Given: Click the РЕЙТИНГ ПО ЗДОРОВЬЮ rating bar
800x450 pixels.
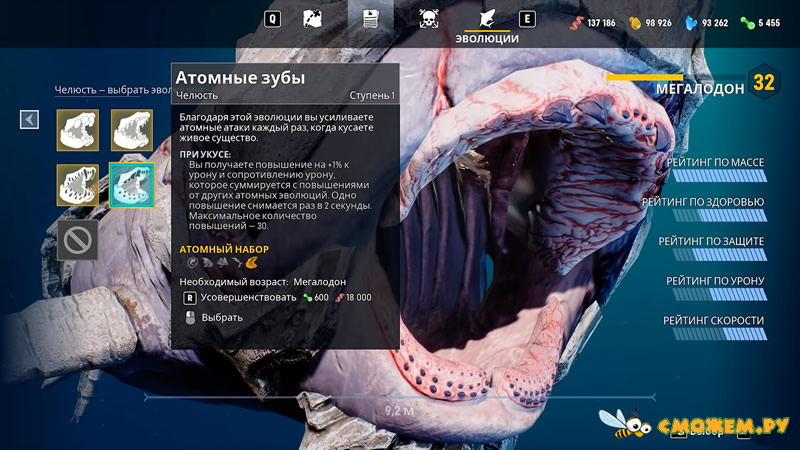Looking at the screenshot, I should 720,215.
